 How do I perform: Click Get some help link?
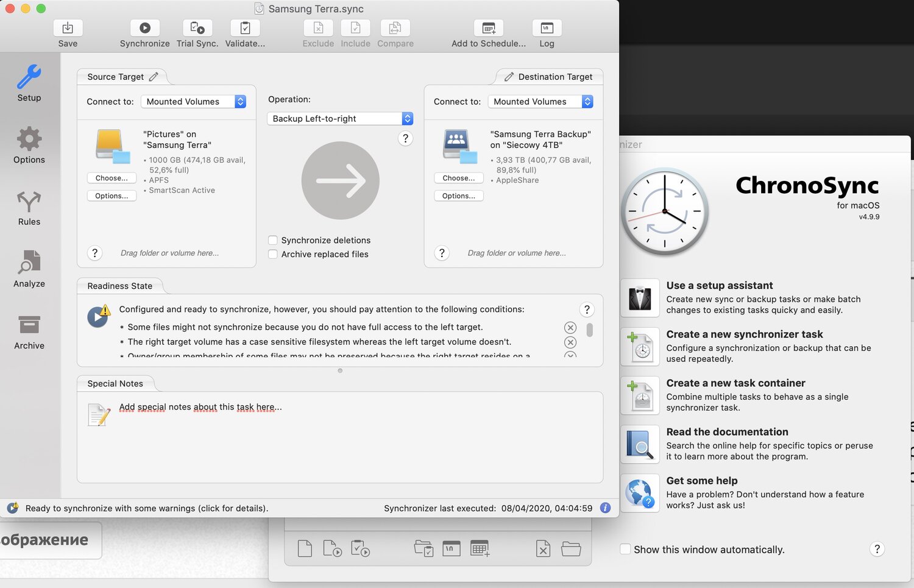pyautogui.click(x=702, y=480)
